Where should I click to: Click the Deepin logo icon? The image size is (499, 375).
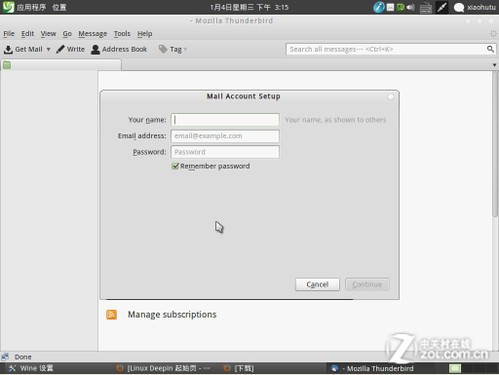coord(8,7)
